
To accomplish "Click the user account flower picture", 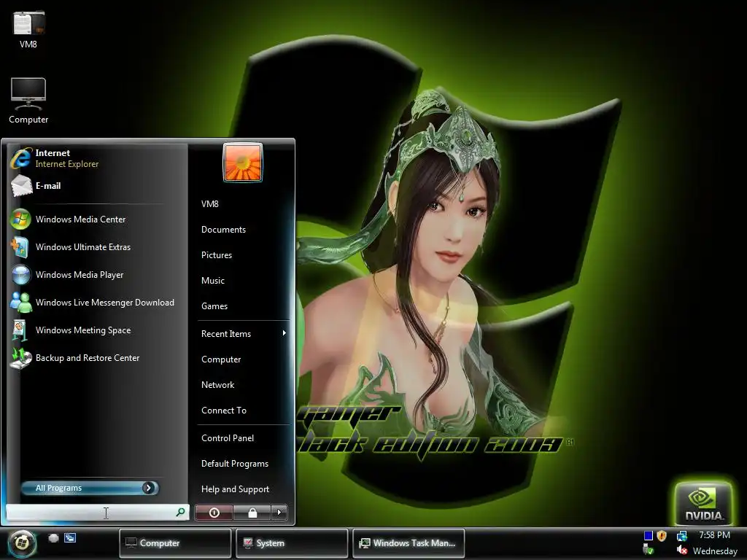I will tap(242, 163).
